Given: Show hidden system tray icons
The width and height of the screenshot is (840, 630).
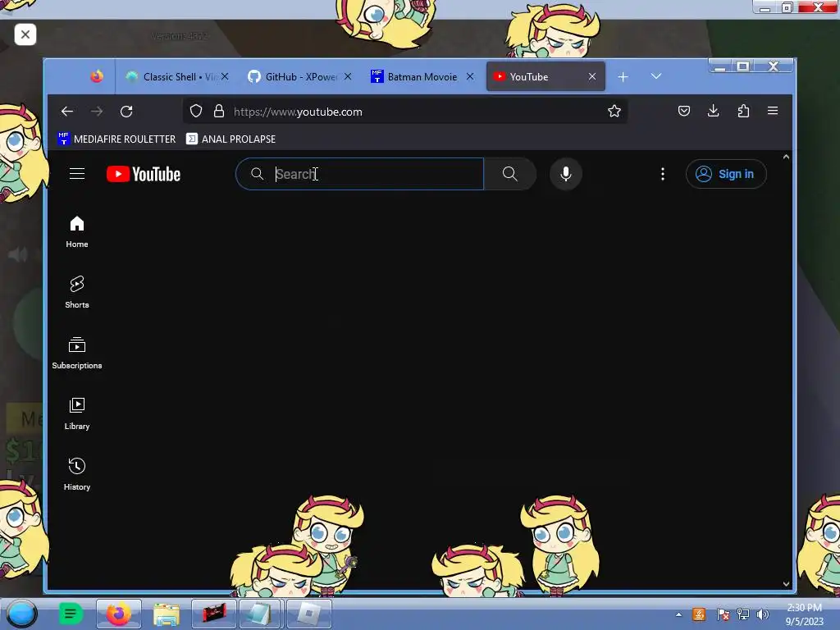Looking at the screenshot, I should click(678, 614).
